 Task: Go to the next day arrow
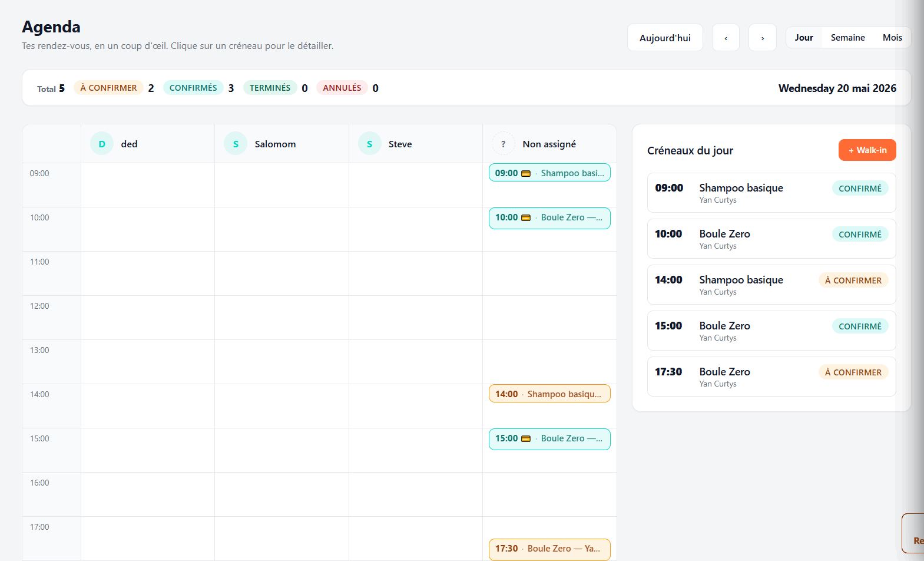(x=763, y=38)
